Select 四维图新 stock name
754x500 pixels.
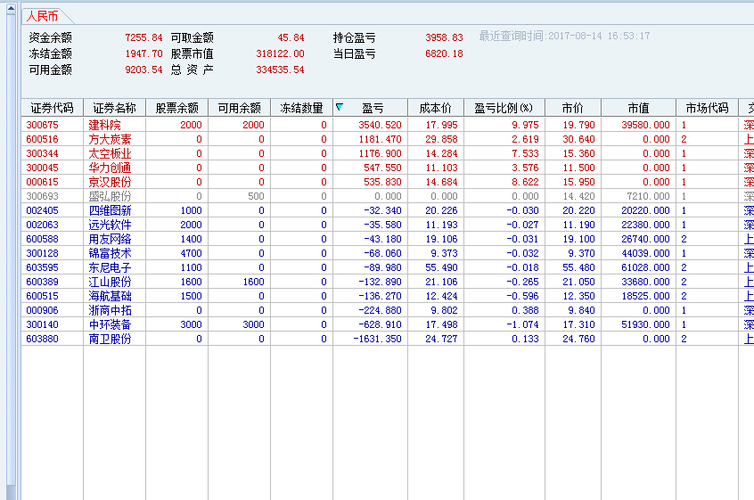pos(110,211)
